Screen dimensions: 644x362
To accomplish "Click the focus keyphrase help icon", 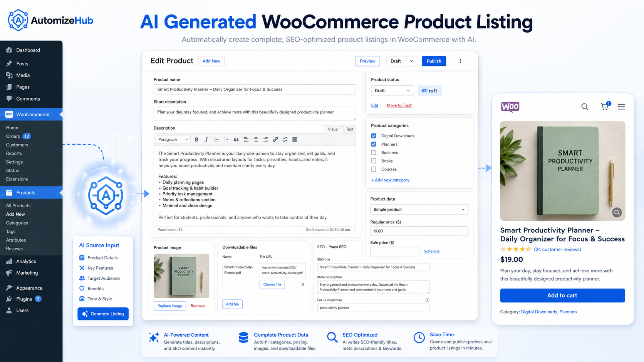I will pyautogui.click(x=427, y=300).
